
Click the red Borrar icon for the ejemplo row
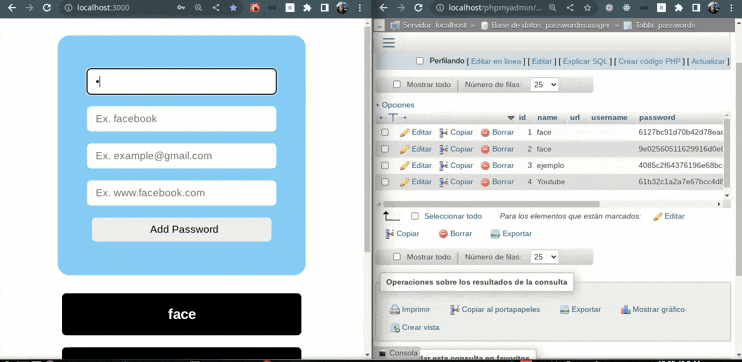[485, 166]
